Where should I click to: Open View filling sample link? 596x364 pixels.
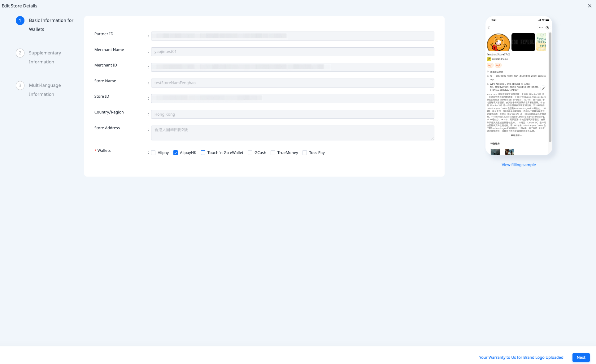(519, 165)
